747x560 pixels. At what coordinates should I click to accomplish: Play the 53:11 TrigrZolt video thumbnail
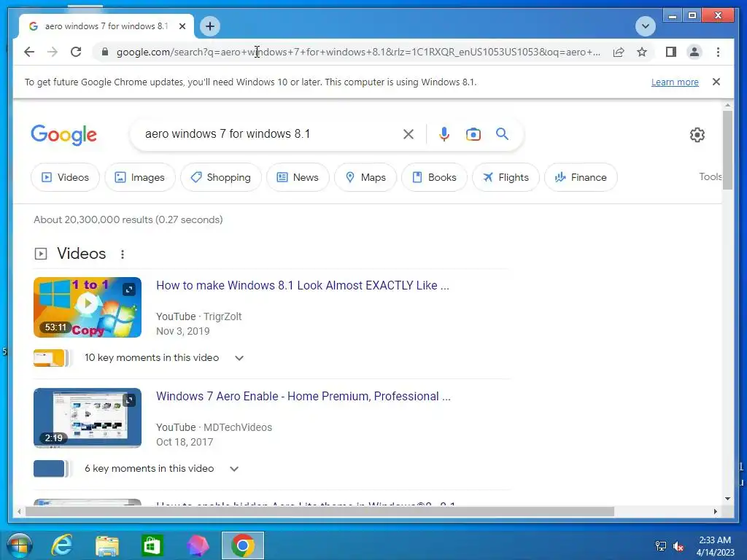point(88,307)
